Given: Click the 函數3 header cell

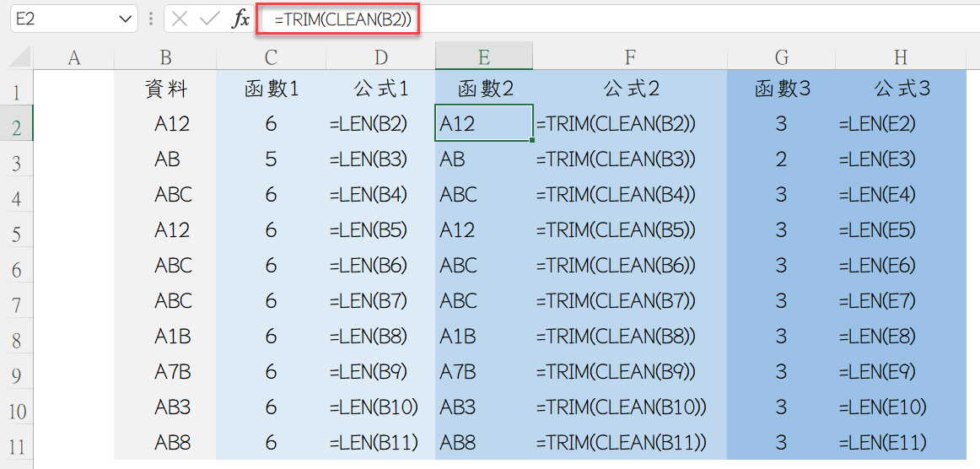Looking at the screenshot, I should [x=781, y=89].
